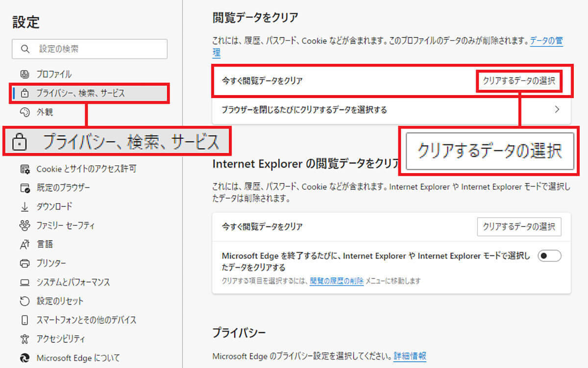Open the Languages settings page
588x368 pixels.
[45, 244]
